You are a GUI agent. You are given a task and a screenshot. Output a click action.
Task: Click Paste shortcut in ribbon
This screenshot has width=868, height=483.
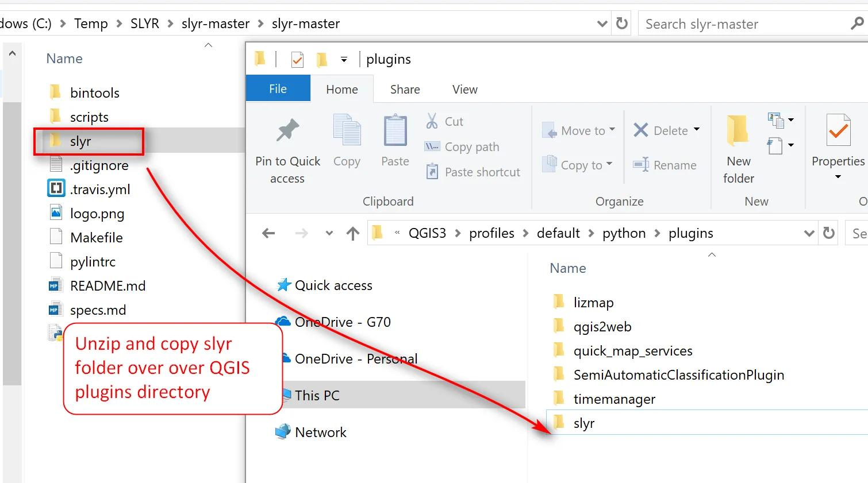[x=473, y=172]
